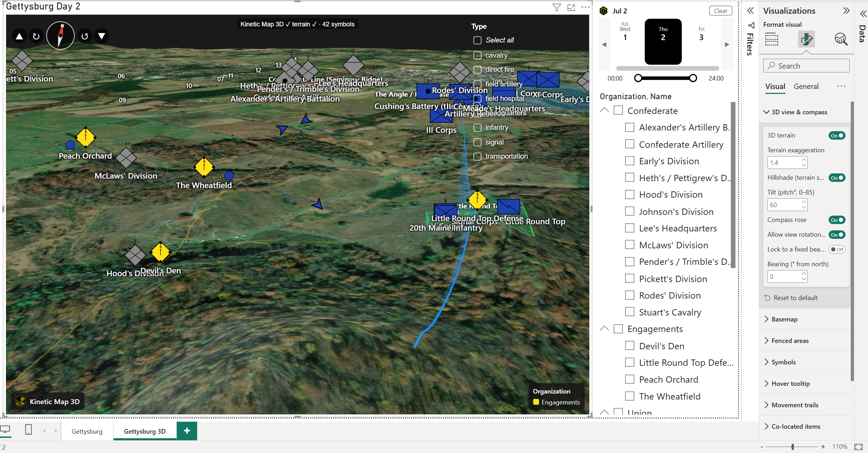Tilt the 3D map view up arrow
The image size is (868, 453).
tap(19, 36)
